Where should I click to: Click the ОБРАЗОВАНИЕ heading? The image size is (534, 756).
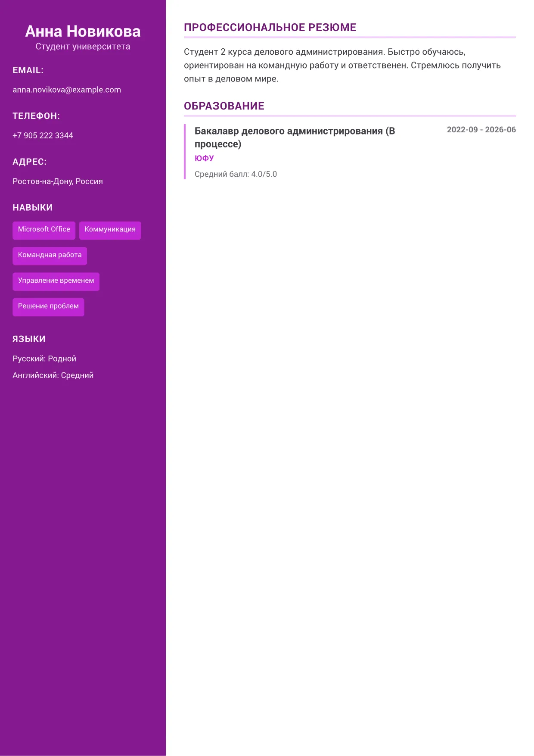224,106
